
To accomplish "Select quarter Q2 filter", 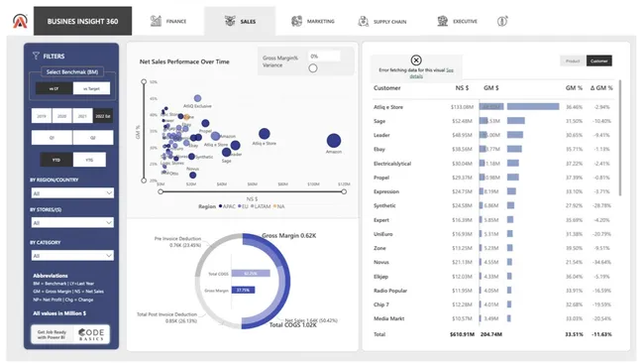I will 93,138.
